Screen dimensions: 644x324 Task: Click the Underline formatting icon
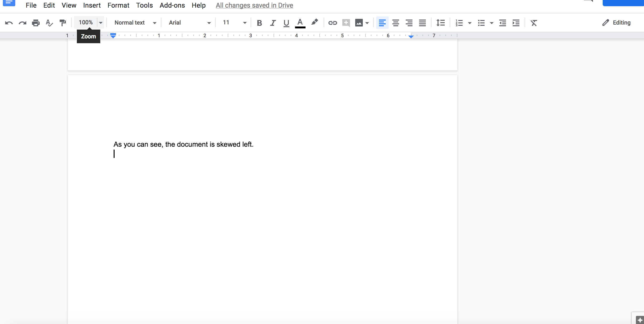[x=286, y=23]
